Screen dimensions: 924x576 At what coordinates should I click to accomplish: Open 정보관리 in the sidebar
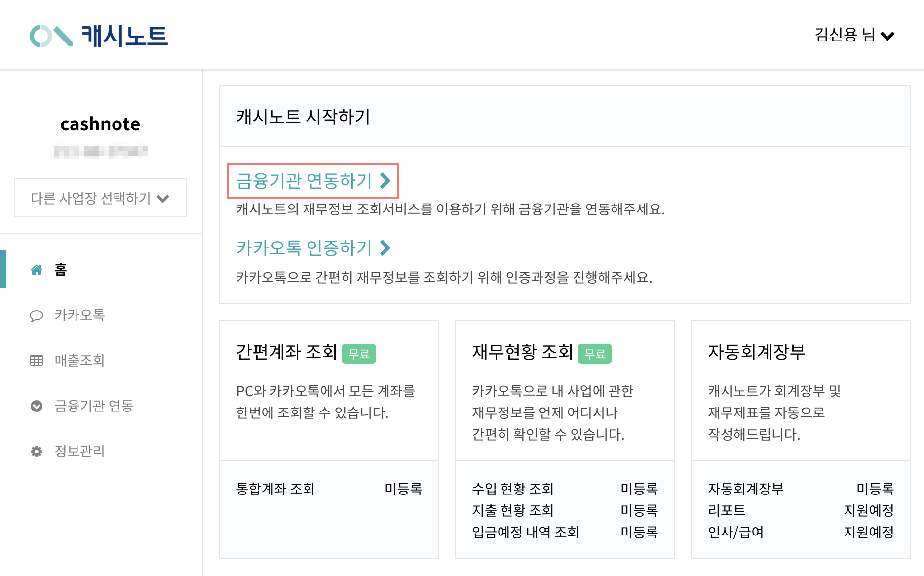[x=79, y=452]
